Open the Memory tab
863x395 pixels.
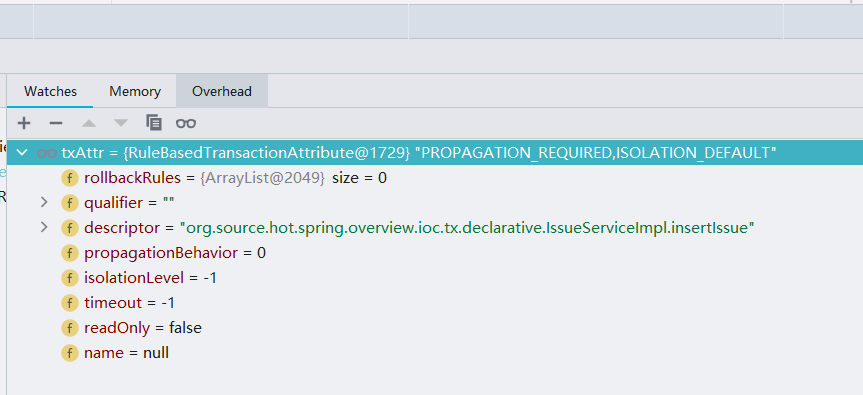(x=135, y=91)
